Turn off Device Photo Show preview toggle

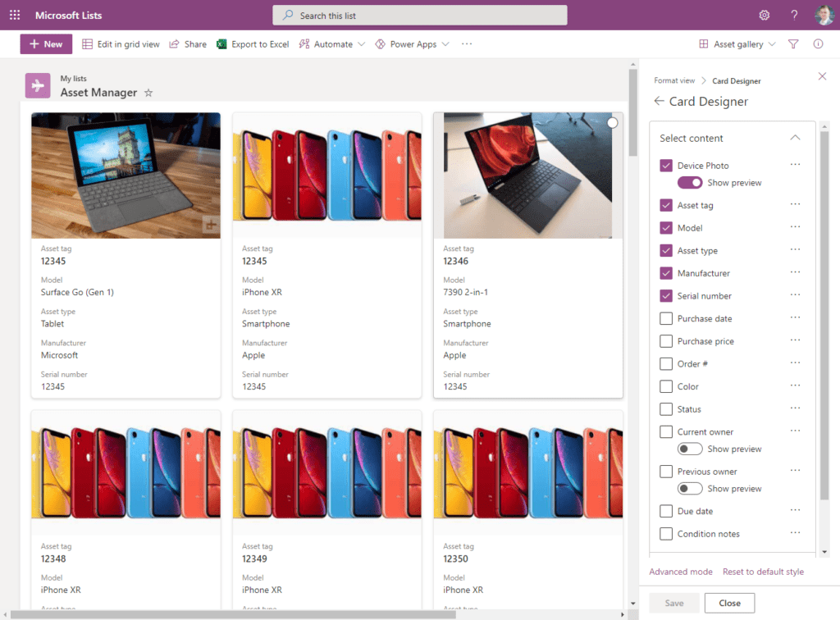pos(689,183)
